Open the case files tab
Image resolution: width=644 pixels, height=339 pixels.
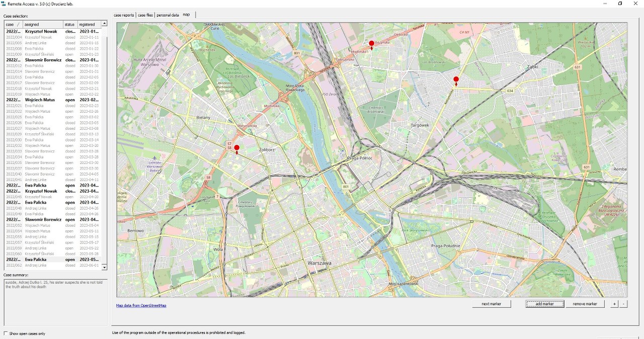[145, 15]
